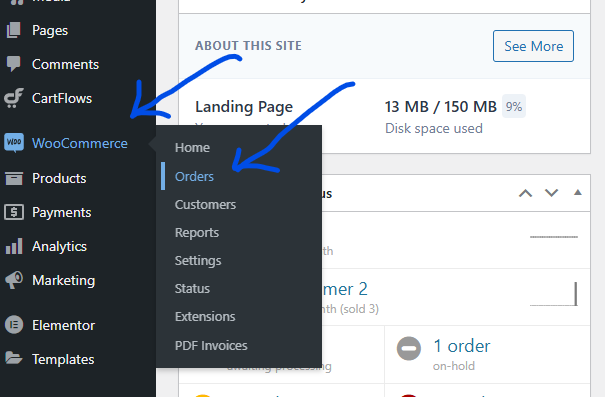605x397 pixels.
Task: Click the WooCommerce Woo logo icon
Action: [14, 143]
